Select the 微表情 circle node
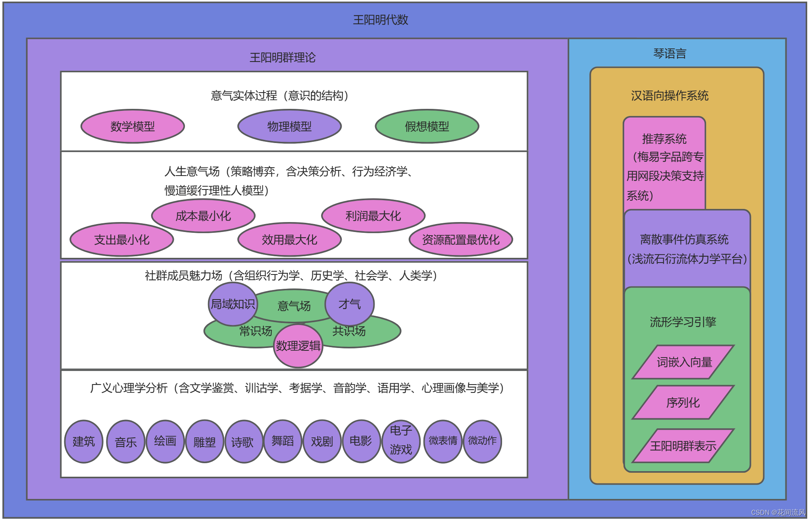The width and height of the screenshot is (812, 520). 443,441
